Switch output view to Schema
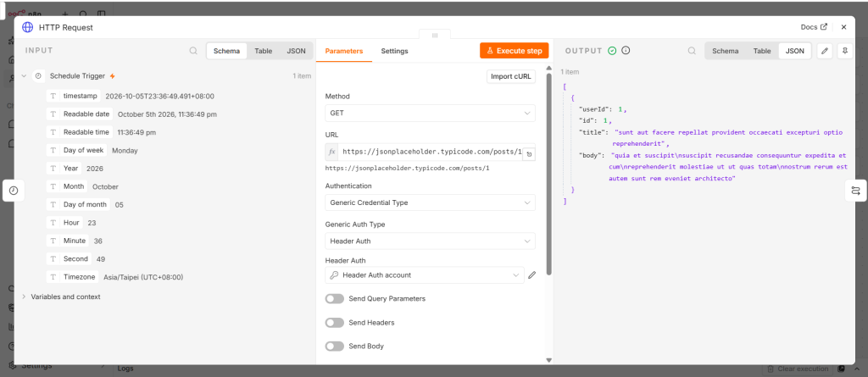The width and height of the screenshot is (868, 377). 726,51
